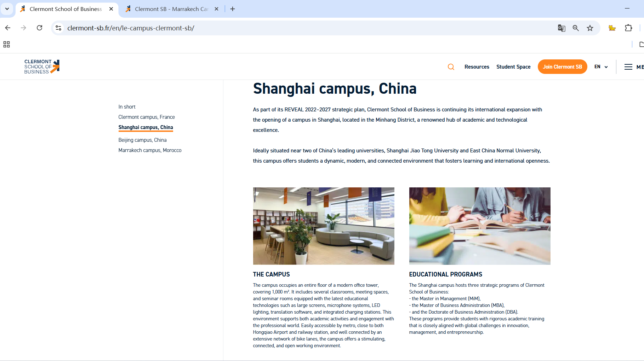Go back with the browser back arrow

tap(8, 28)
